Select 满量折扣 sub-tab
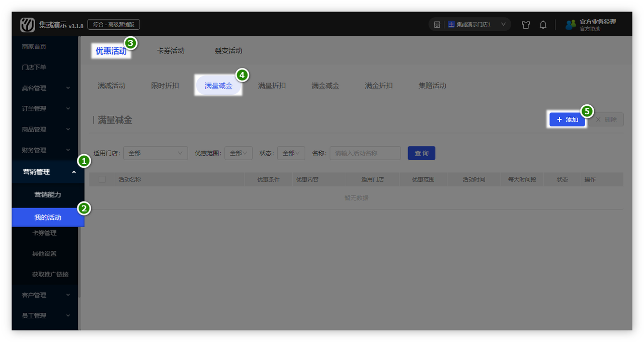The width and height of the screenshot is (644, 342). point(272,86)
